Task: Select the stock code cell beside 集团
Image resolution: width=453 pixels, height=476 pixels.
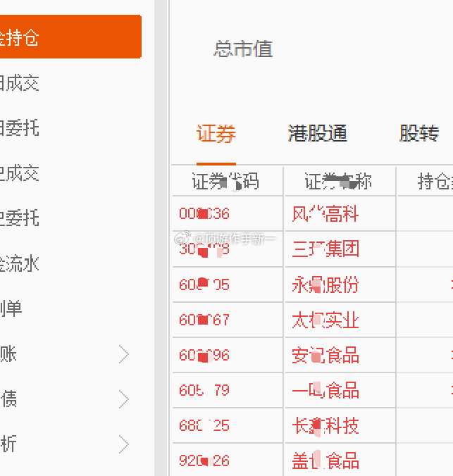Action: tap(204, 249)
